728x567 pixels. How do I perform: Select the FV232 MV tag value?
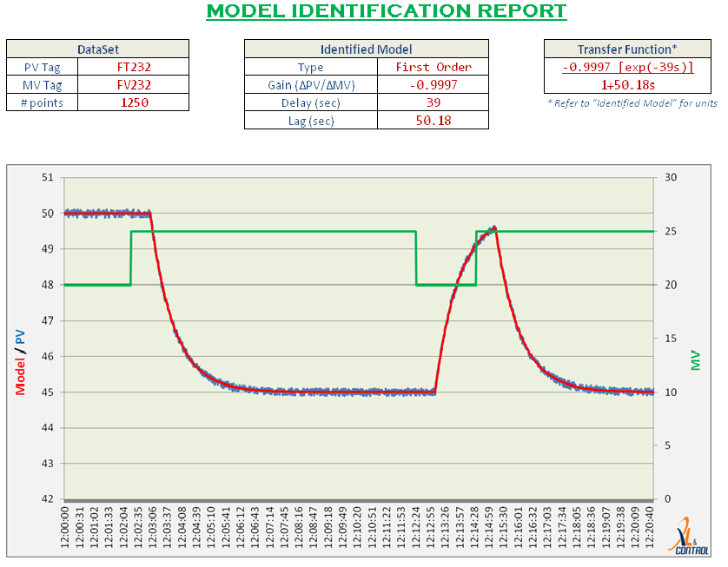[134, 85]
